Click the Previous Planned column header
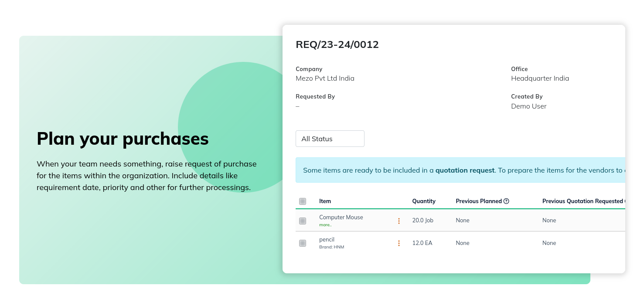644x306 pixels. pyautogui.click(x=479, y=201)
